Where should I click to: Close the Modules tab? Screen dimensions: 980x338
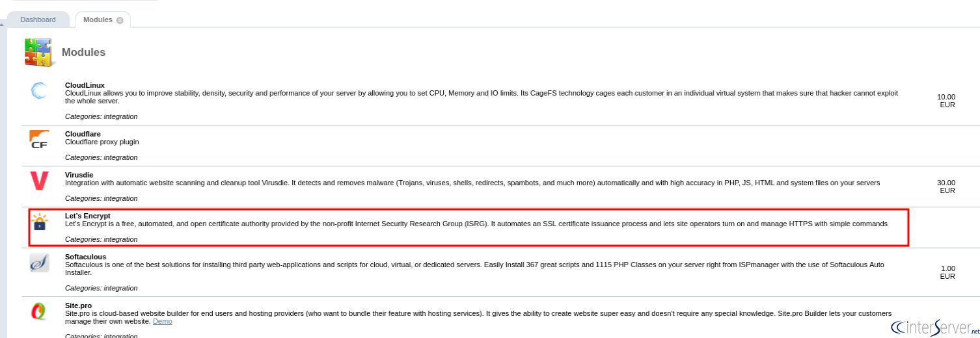(120, 20)
